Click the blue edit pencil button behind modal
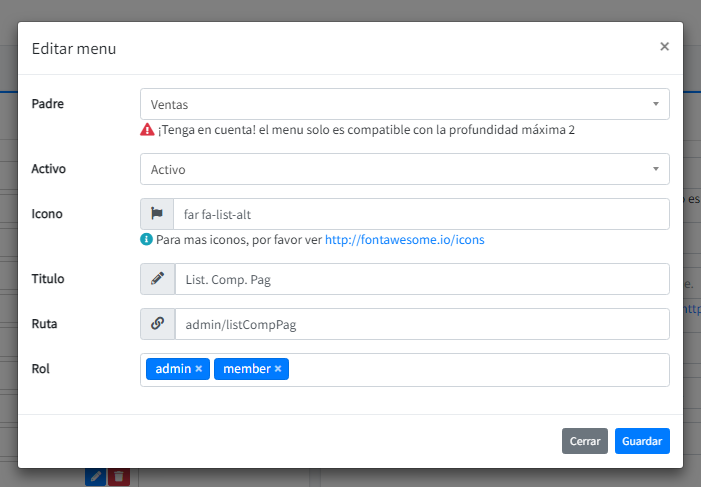 click(x=95, y=477)
